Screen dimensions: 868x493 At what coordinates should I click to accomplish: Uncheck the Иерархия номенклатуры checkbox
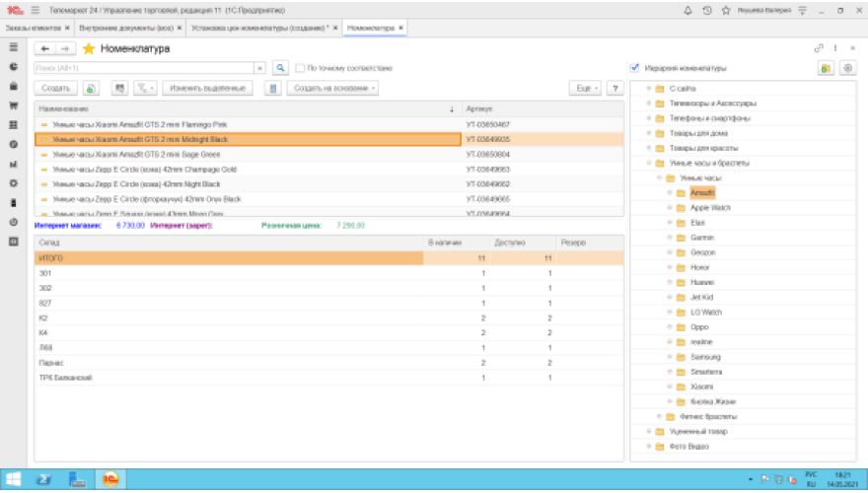(x=635, y=67)
